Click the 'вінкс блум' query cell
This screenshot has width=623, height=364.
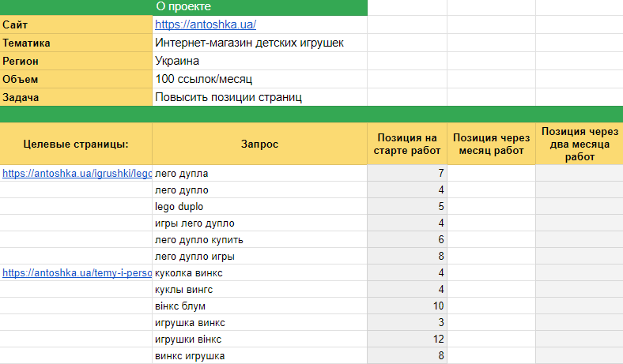tap(182, 306)
